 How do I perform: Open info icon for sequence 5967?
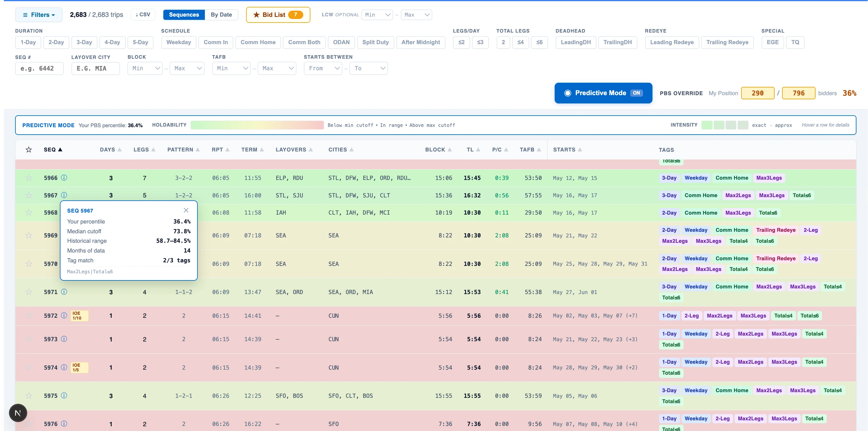[x=64, y=195]
